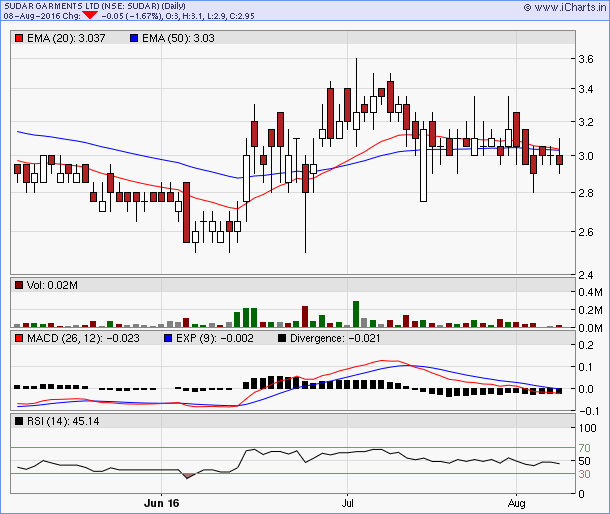Click the tall dark red volume bar in late June
This screenshot has width=610, height=514.
point(305,316)
